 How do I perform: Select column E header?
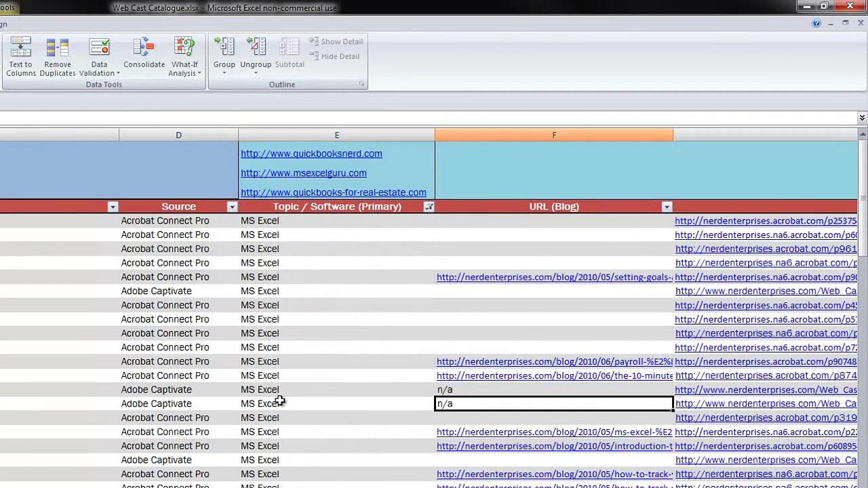[337, 135]
